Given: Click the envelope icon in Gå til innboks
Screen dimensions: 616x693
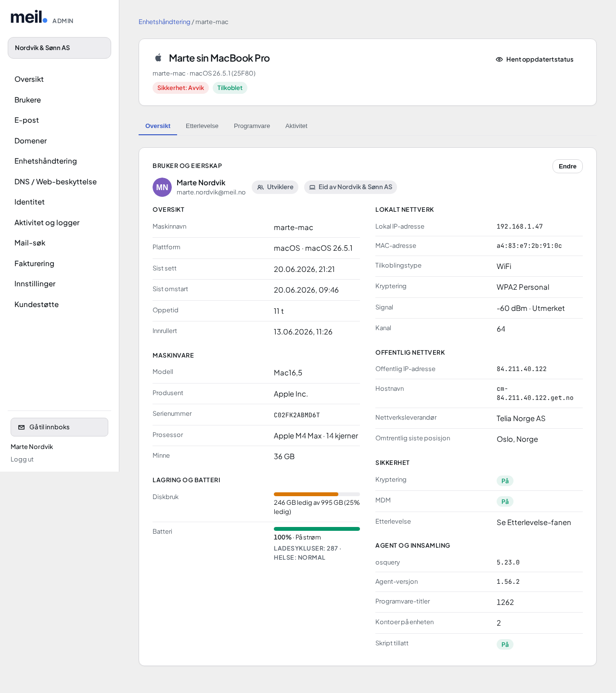Looking at the screenshot, I should 21,427.
